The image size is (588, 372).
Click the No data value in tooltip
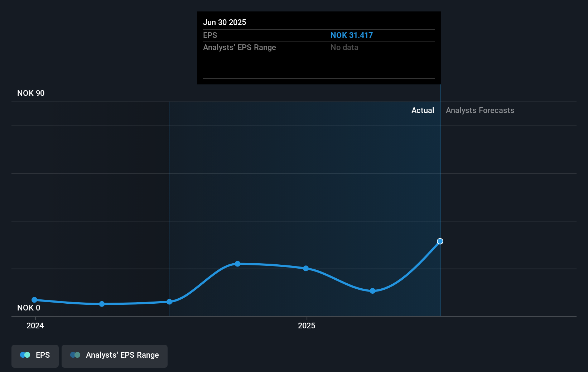click(344, 48)
